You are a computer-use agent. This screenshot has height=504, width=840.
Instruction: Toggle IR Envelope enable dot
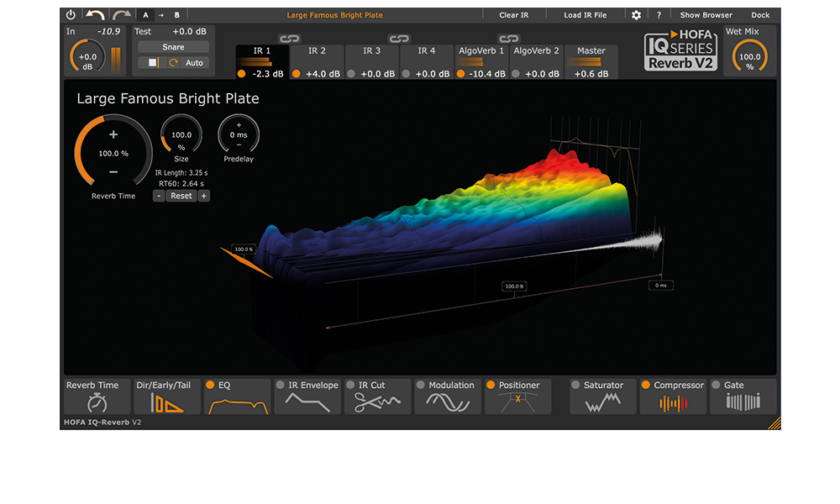click(x=280, y=385)
